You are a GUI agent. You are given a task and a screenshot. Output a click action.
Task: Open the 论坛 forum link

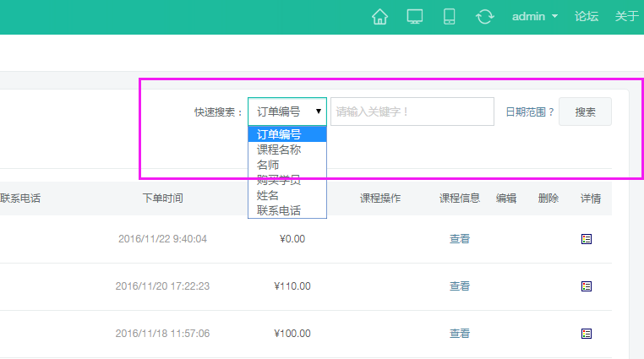[587, 17]
